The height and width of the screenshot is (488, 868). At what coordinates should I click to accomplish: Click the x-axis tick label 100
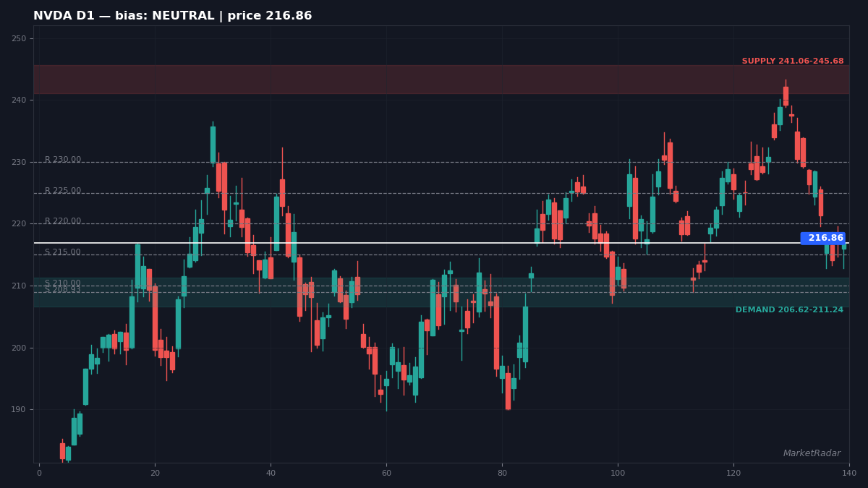[618, 473]
